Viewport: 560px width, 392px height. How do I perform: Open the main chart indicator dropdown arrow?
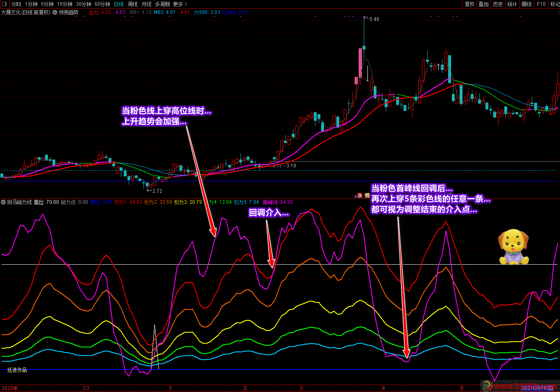tap(55, 12)
